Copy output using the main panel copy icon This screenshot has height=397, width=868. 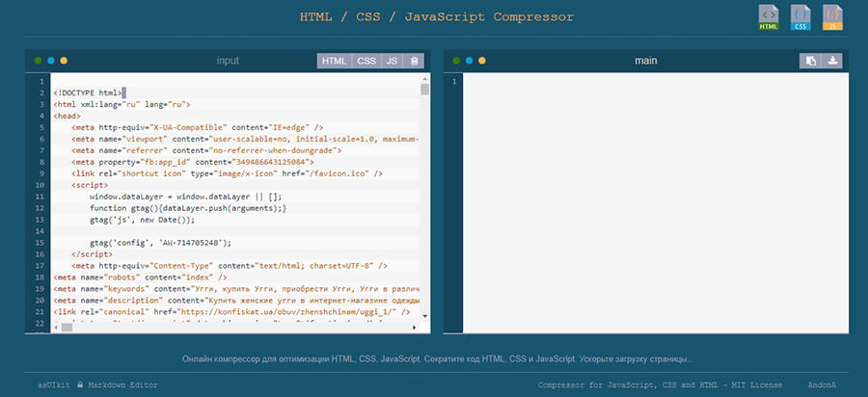tap(810, 61)
